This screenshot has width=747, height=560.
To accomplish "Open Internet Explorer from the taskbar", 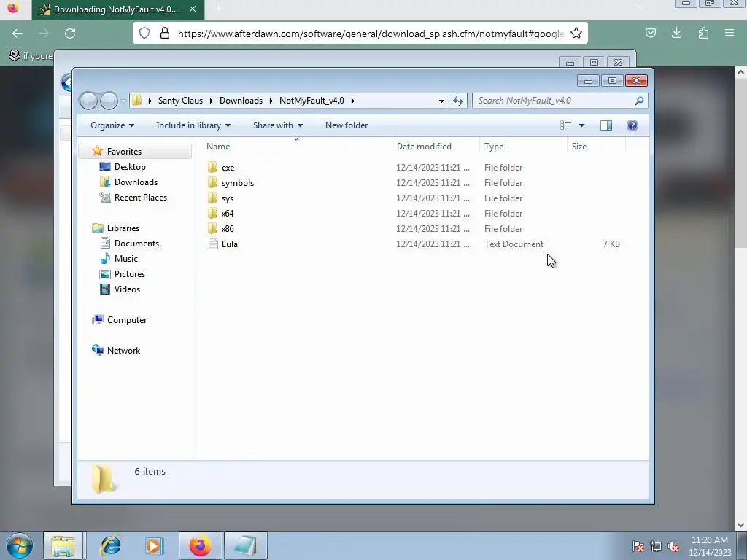I will (110, 545).
